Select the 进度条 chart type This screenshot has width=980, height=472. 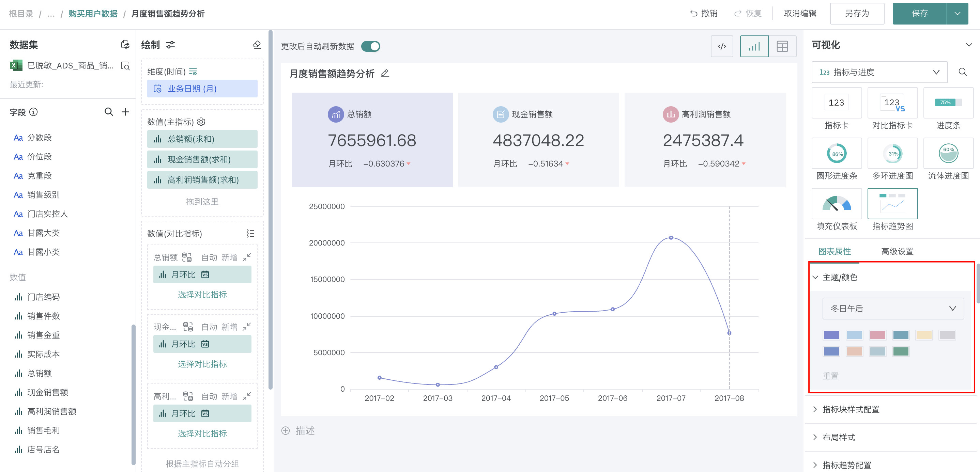(948, 103)
